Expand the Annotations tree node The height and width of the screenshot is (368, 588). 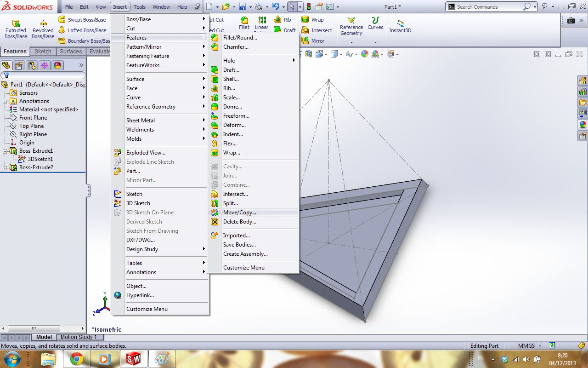tap(5, 101)
